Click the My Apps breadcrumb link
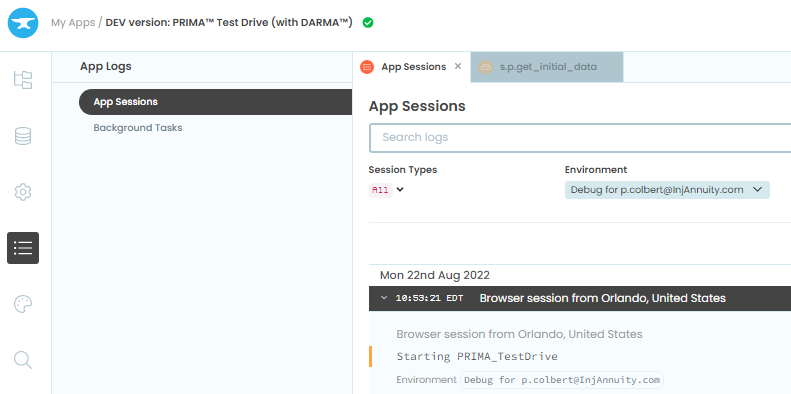The image size is (791, 394). click(73, 23)
